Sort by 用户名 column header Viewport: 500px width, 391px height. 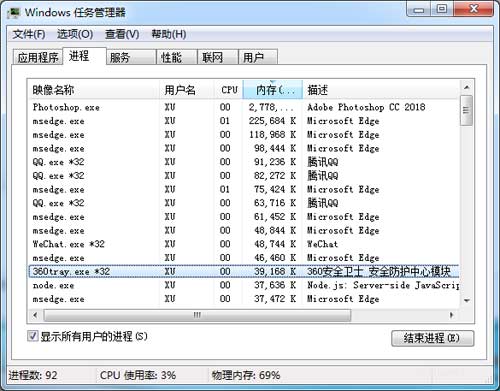click(x=186, y=90)
